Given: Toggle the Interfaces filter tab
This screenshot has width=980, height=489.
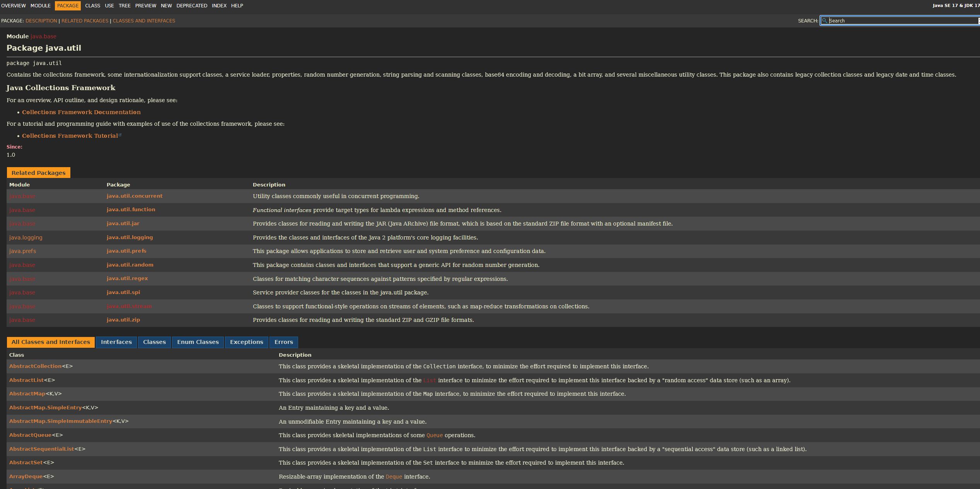Looking at the screenshot, I should 116,342.
